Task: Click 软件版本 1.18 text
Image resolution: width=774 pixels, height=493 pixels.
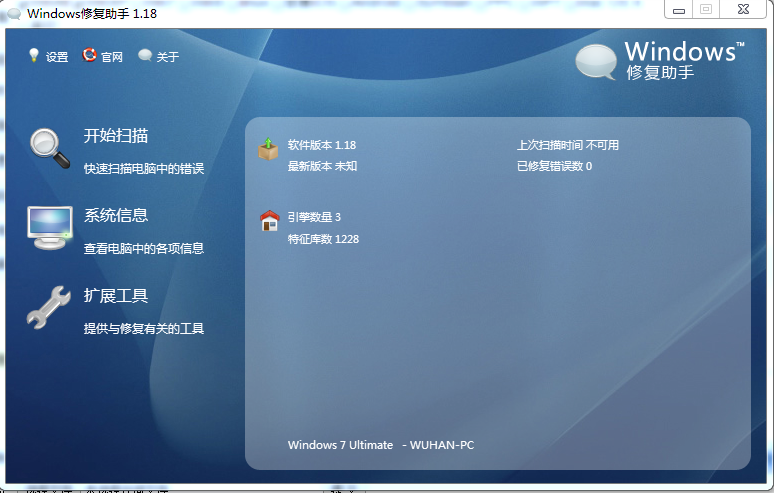Action: point(322,145)
